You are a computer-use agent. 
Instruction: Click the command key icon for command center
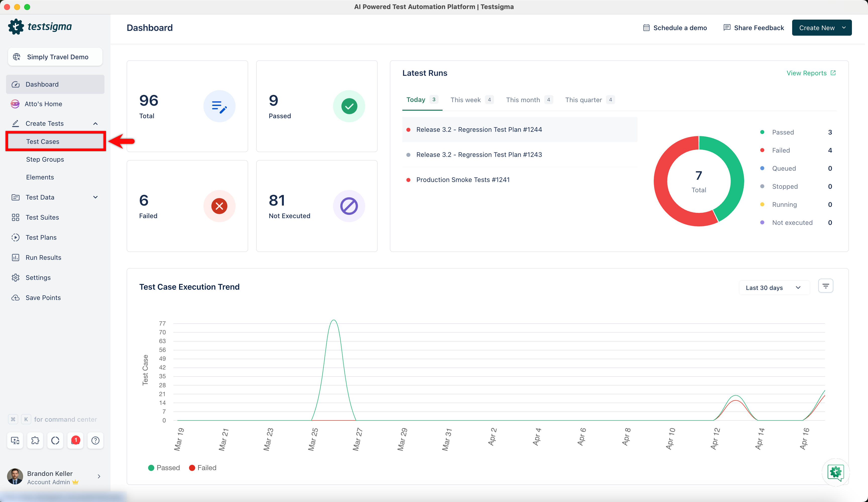click(13, 419)
